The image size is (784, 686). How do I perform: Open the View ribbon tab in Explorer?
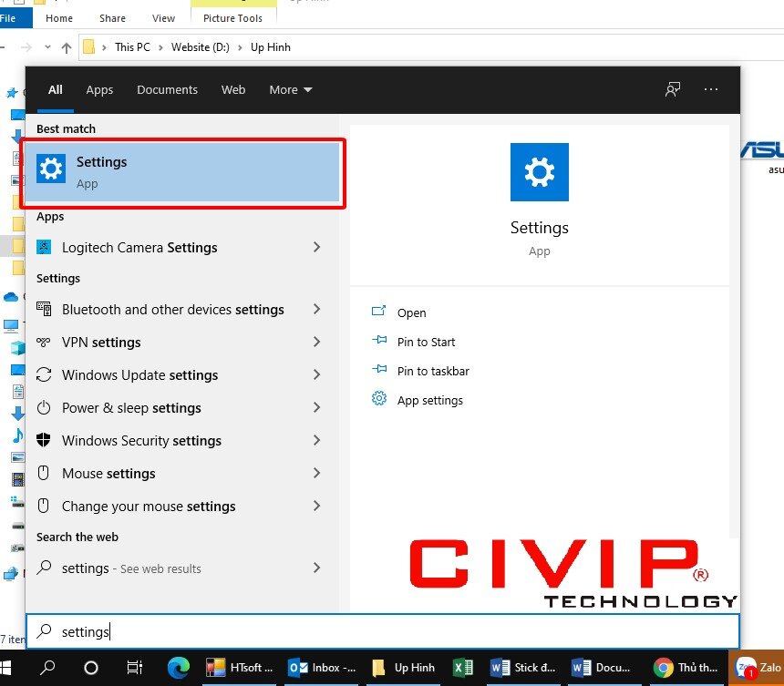point(163,18)
